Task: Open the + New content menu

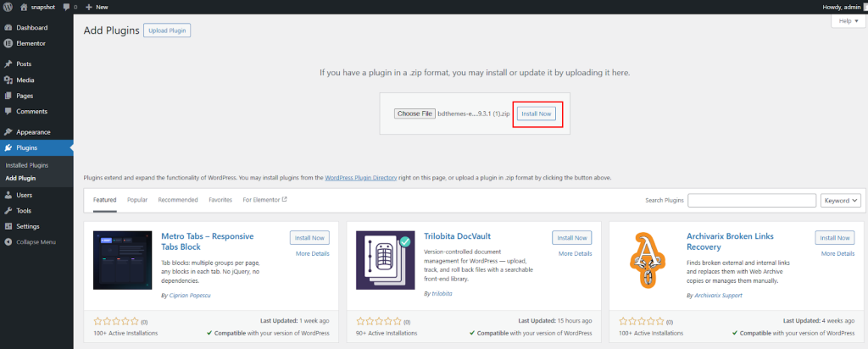Action: tap(97, 7)
